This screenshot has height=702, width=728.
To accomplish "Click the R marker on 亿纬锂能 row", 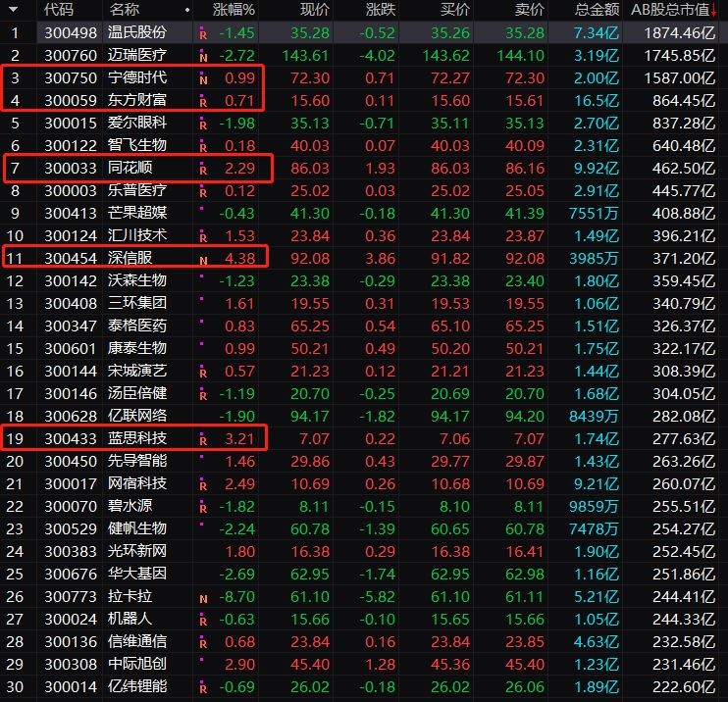I will click(x=203, y=689).
